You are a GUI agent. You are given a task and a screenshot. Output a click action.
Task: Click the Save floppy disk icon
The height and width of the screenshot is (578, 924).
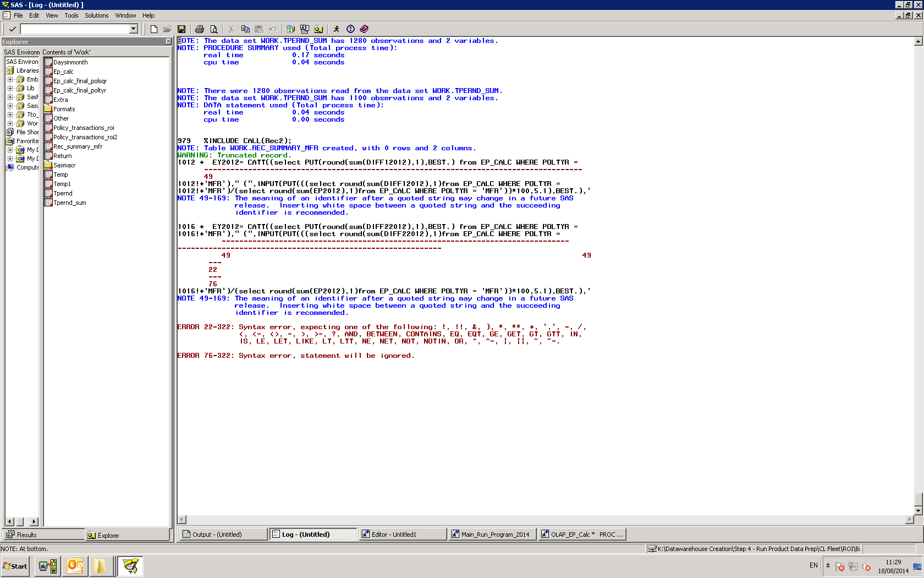[x=182, y=29]
